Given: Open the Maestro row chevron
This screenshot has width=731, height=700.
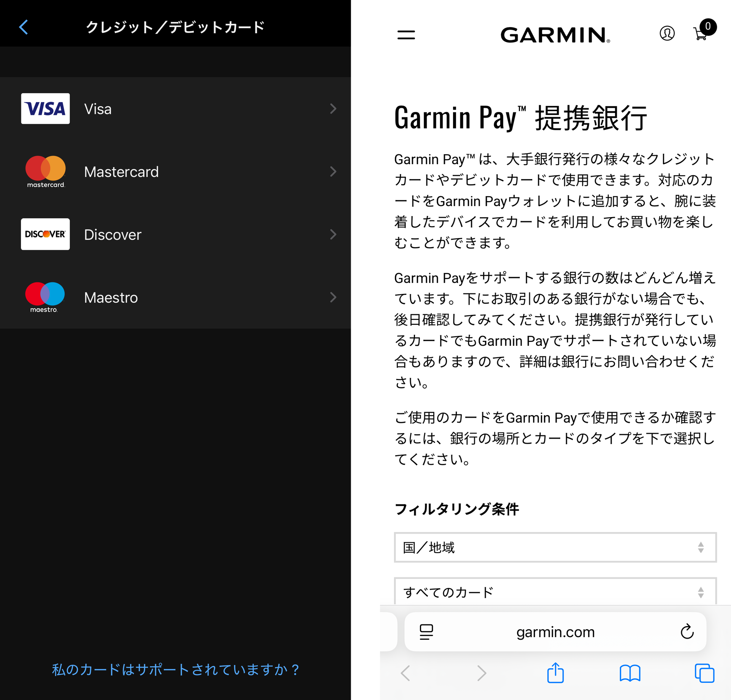Looking at the screenshot, I should [333, 297].
